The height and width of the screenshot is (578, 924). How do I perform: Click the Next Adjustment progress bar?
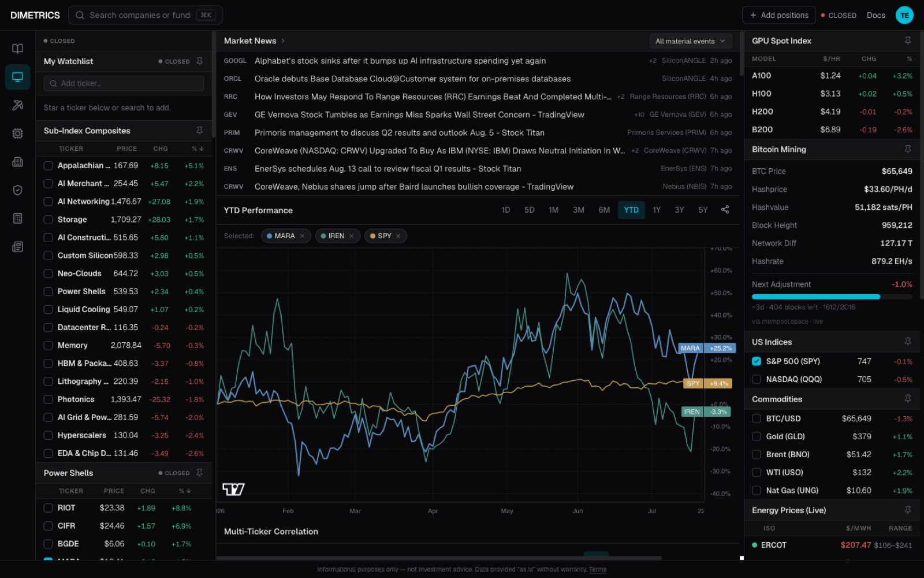(832, 297)
